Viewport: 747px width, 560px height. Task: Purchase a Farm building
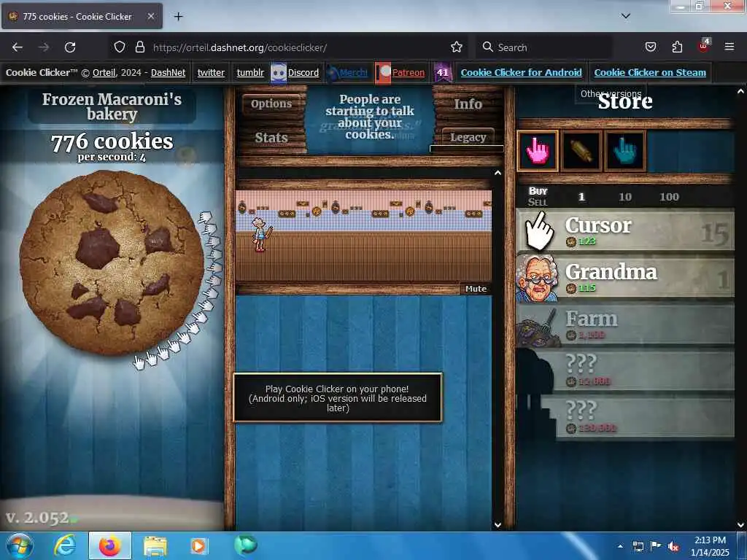(x=625, y=324)
